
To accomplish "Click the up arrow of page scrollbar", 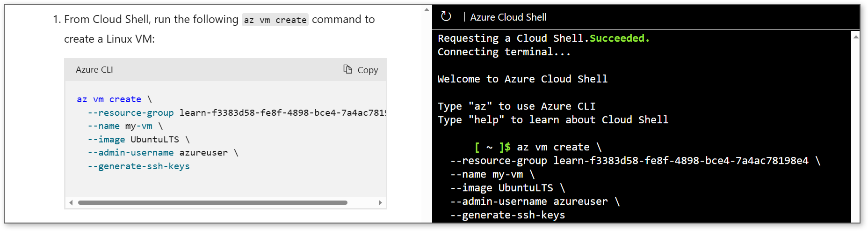I will [427, 9].
